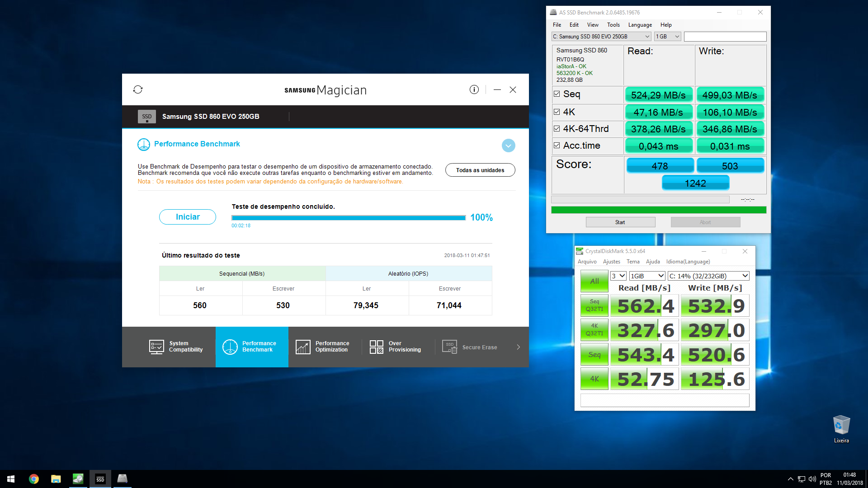Click the SSD drive icon beside Samsung SSD 860 EVO
The height and width of the screenshot is (488, 868).
(147, 117)
